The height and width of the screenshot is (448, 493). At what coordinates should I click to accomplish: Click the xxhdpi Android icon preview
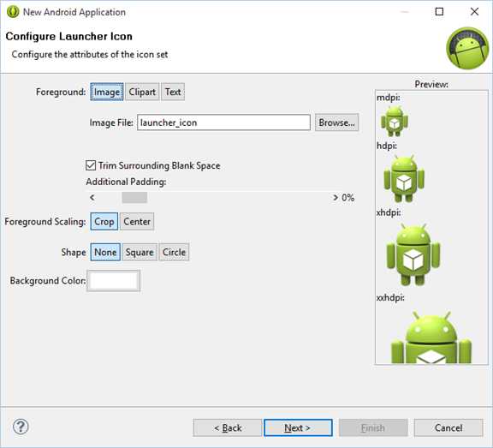431,337
